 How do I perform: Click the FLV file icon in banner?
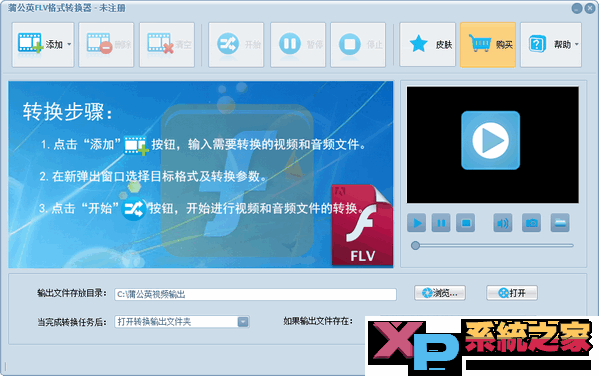(x=363, y=225)
